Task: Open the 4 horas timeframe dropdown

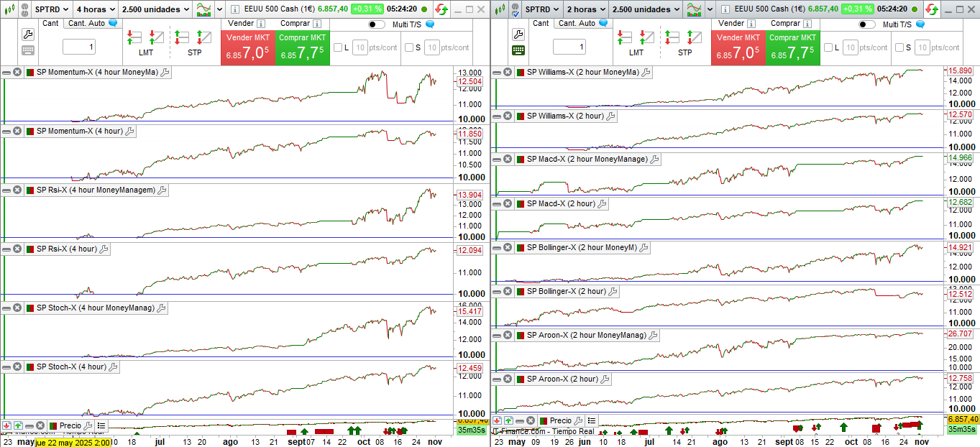Action: coord(94,9)
